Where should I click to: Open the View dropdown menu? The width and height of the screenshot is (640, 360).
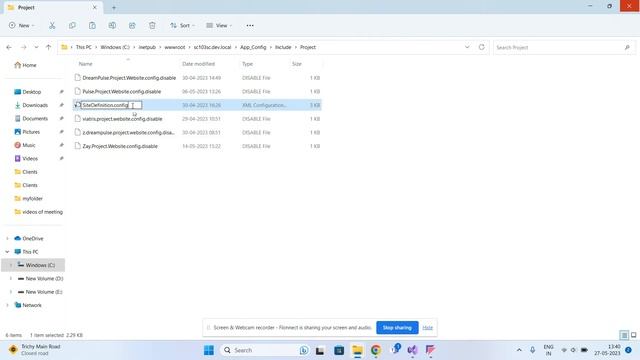click(x=219, y=25)
